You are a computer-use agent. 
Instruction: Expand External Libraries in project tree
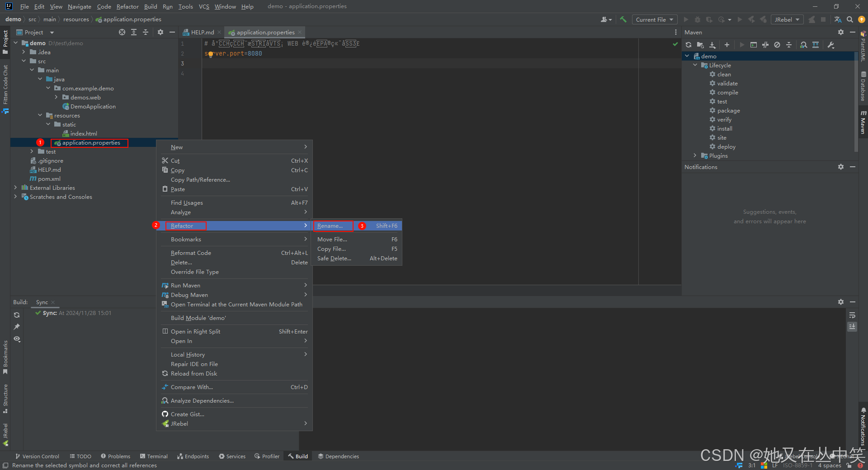coord(15,188)
